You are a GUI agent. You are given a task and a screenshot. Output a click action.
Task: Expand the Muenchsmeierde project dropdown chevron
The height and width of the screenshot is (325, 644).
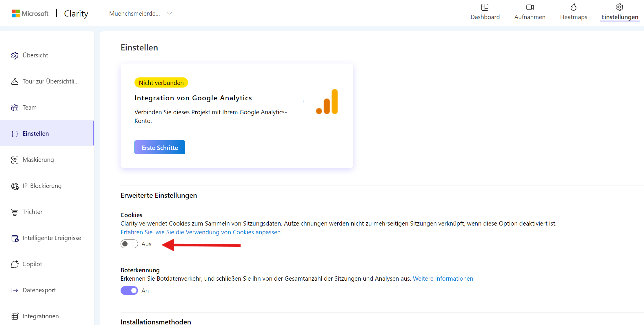click(x=170, y=13)
